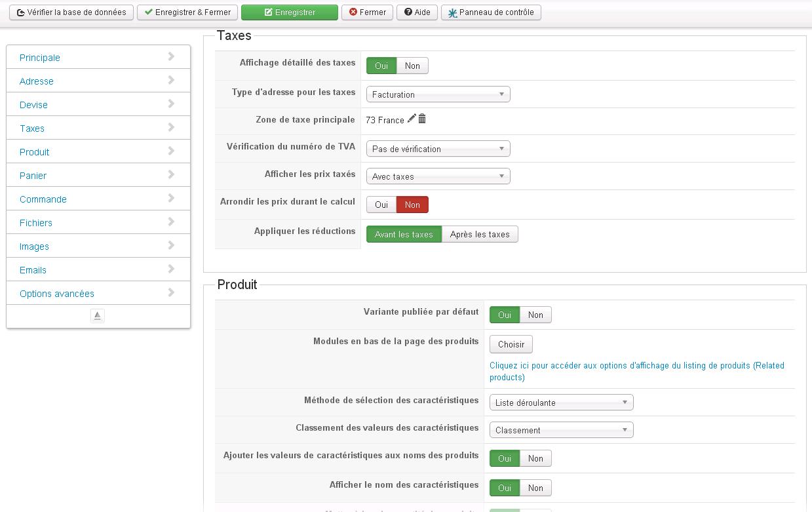Click the chevron icon on the Taxes row
Image resolution: width=812 pixels, height=512 pixels.
[171, 128]
